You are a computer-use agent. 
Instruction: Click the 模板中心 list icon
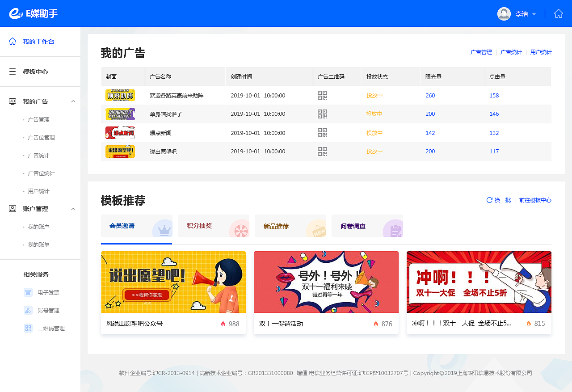coord(13,72)
